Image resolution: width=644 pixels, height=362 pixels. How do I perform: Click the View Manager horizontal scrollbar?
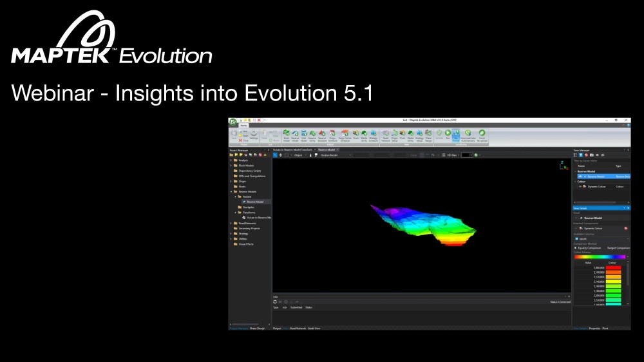click(x=597, y=202)
